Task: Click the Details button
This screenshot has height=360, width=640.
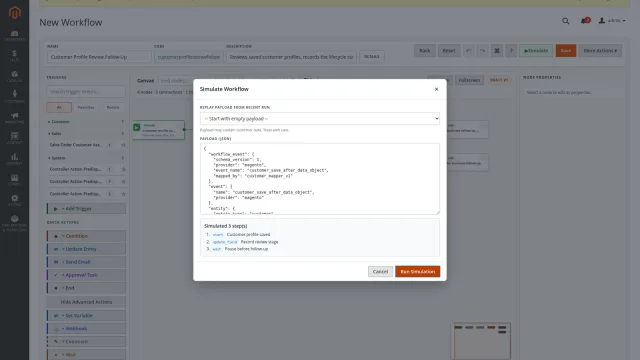Action: (371, 57)
